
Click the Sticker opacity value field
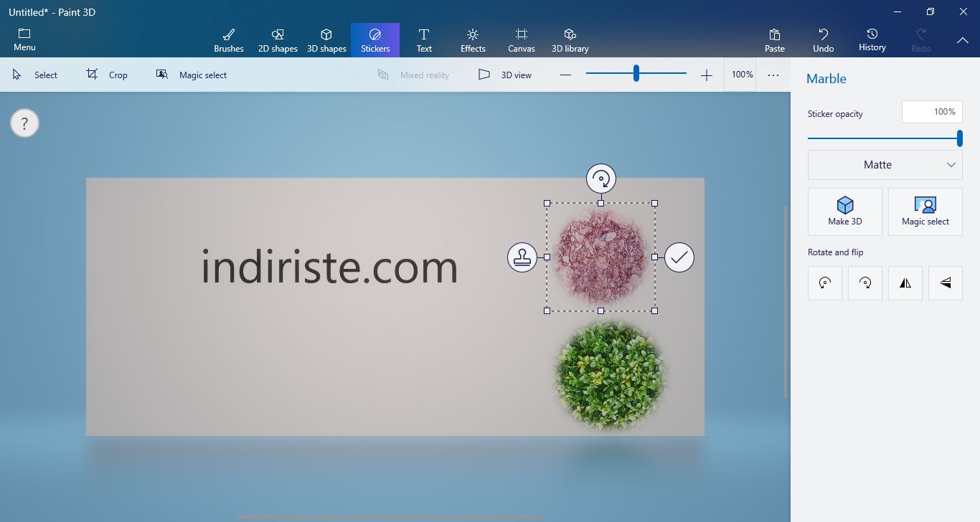click(932, 112)
